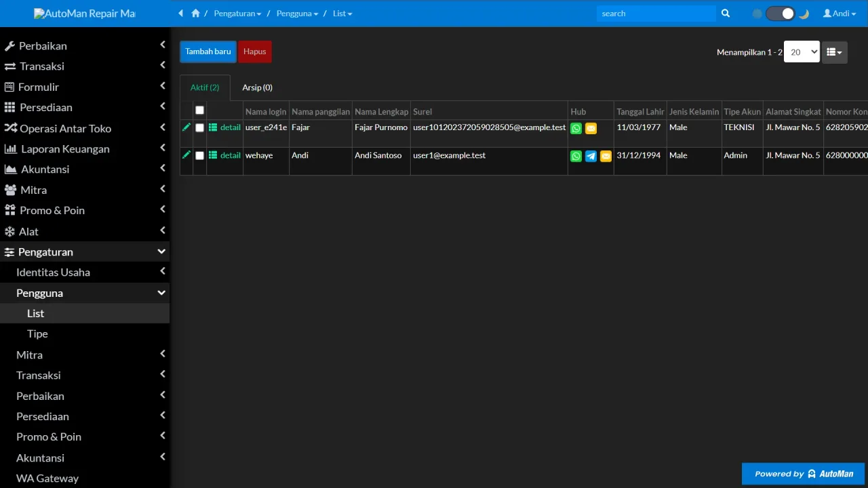
Task: Collapse the Pengaturan sidebar section
Action: 85,252
